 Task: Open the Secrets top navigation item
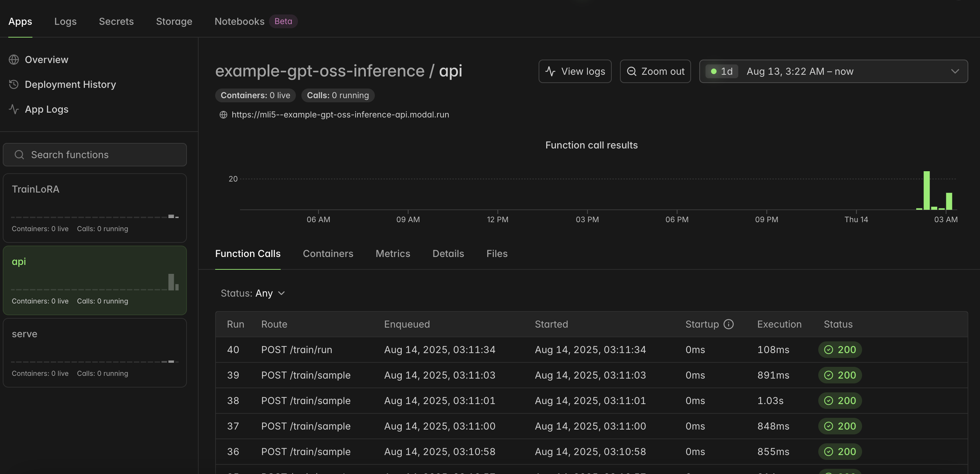coord(116,21)
